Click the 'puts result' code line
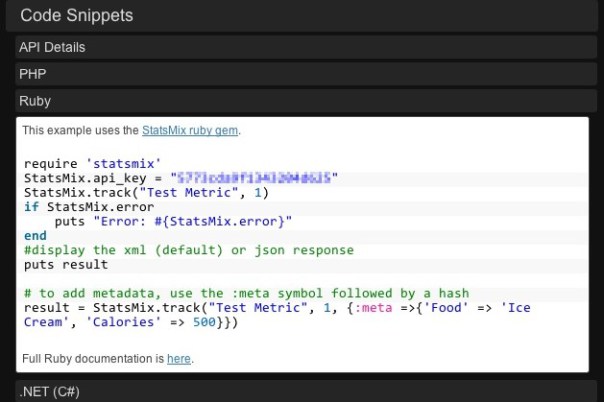Screen dimensions: 604x402 (x=66, y=265)
